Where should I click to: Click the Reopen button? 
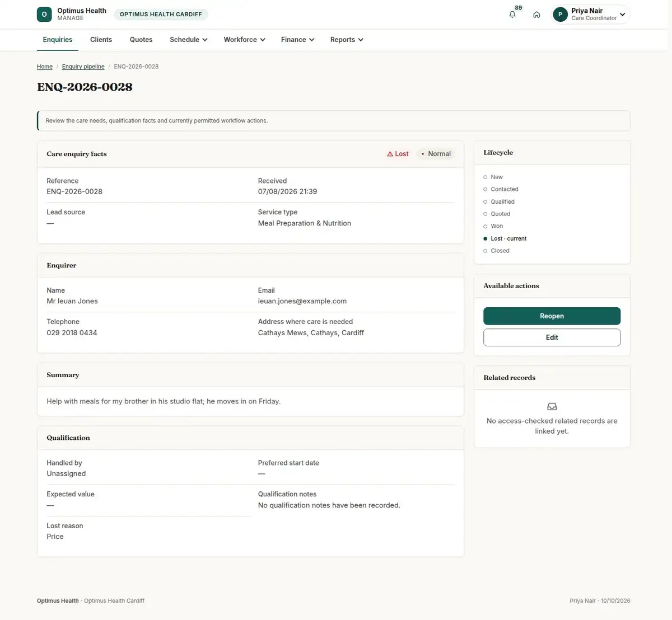point(552,316)
